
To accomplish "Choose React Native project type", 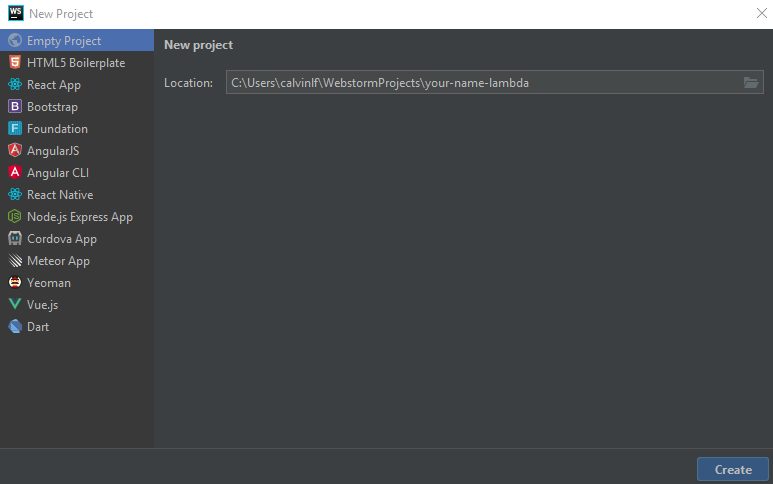I will 77,195.
